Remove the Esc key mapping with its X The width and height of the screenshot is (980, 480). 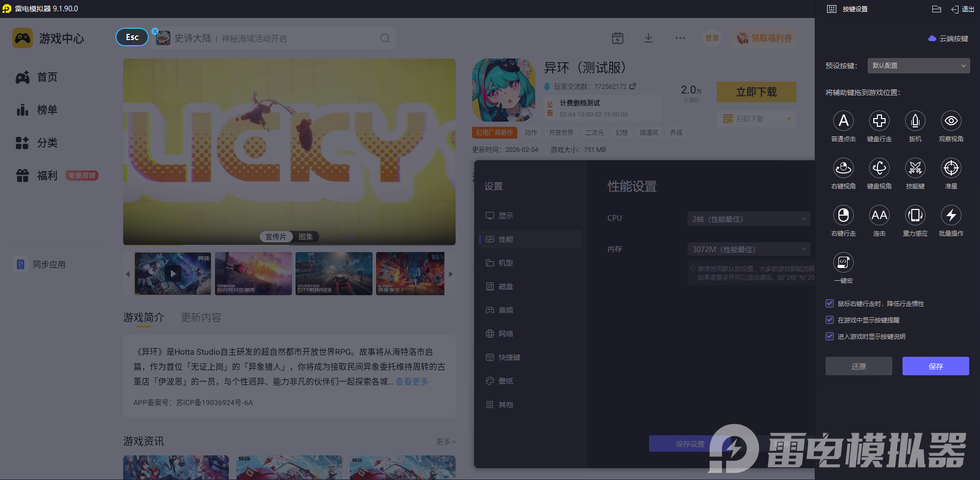[x=155, y=31]
